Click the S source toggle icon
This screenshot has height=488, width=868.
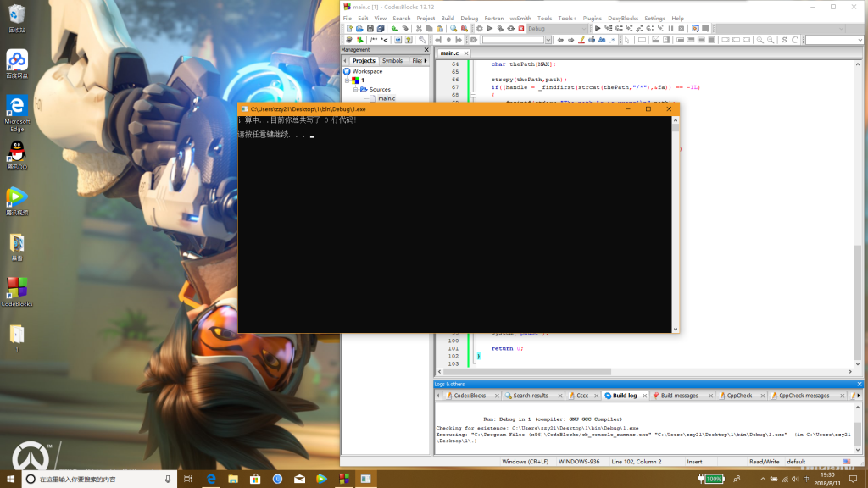pyautogui.click(x=784, y=40)
